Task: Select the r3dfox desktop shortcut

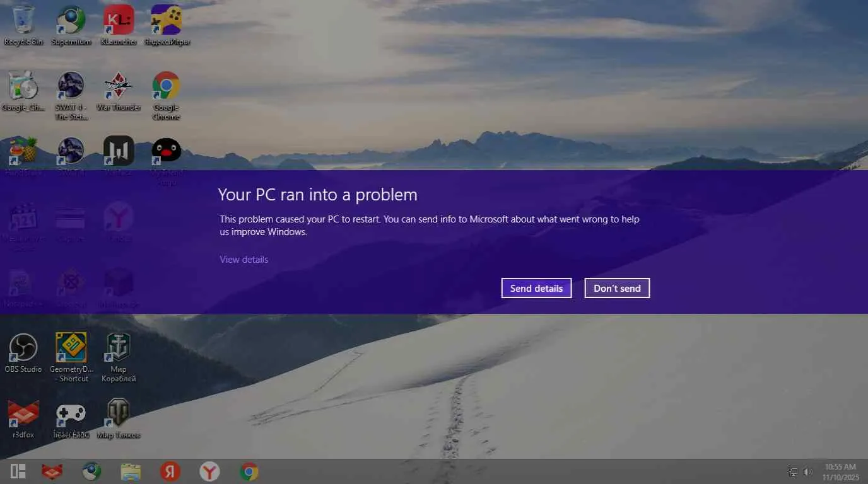Action: (23, 418)
